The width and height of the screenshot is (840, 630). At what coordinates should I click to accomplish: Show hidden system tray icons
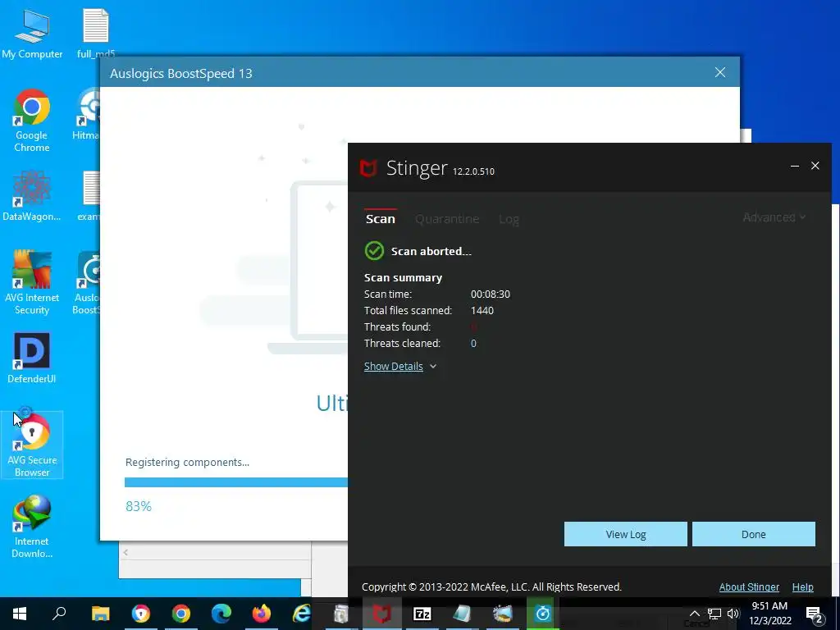click(694, 614)
